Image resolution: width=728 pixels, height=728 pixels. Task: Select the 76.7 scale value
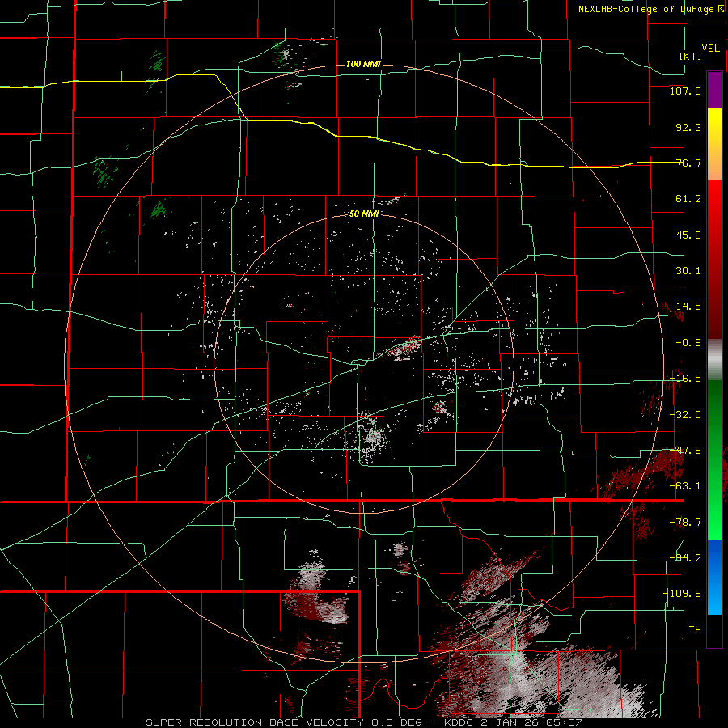click(x=688, y=163)
